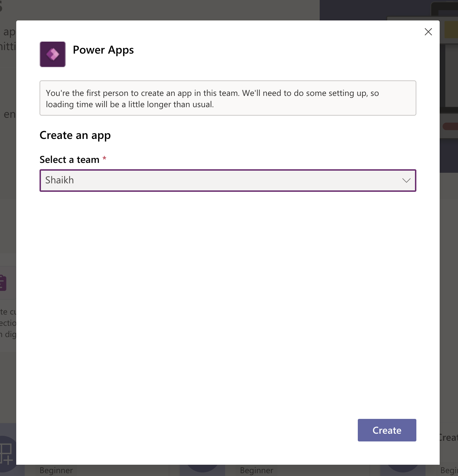The height and width of the screenshot is (476, 458).
Task: Click the Power Apps title text
Action: click(x=103, y=50)
